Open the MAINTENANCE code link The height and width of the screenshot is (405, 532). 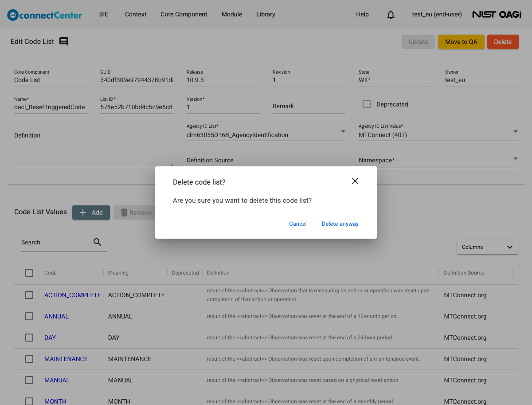[x=66, y=359]
